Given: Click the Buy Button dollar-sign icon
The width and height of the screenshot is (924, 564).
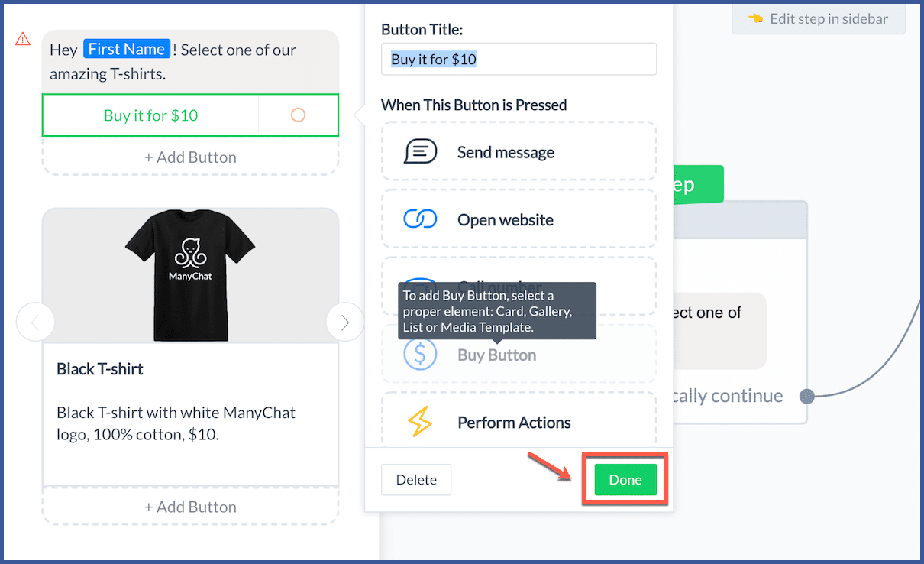Looking at the screenshot, I should point(421,354).
